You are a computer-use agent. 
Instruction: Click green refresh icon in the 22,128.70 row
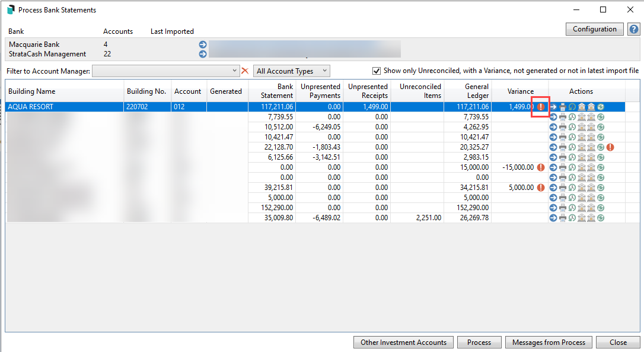pos(601,147)
